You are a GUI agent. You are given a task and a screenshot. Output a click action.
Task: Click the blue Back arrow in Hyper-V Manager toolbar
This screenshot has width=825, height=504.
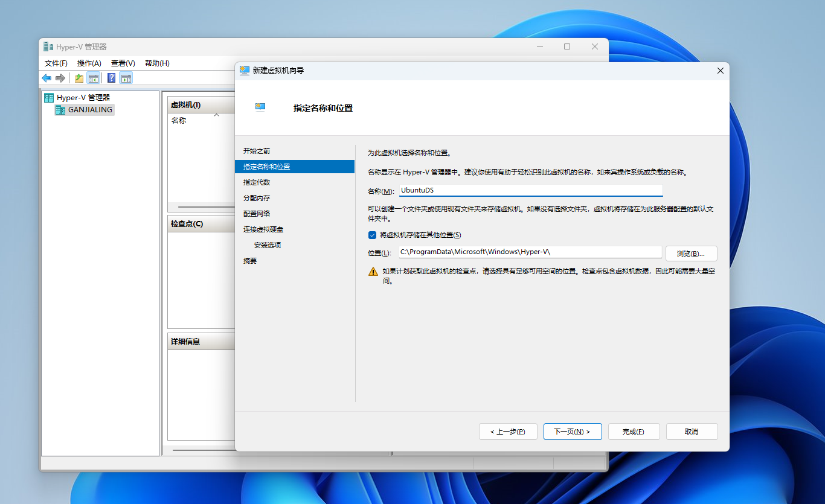(47, 78)
